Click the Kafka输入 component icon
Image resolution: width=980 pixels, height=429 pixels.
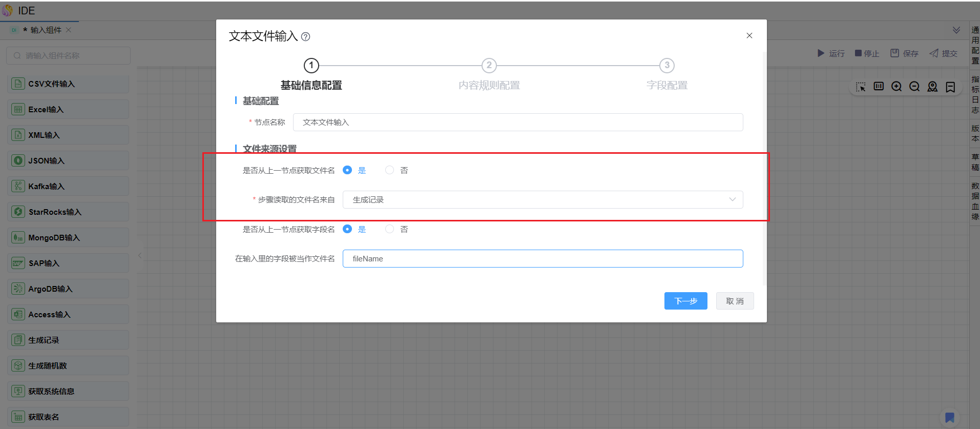tap(18, 186)
